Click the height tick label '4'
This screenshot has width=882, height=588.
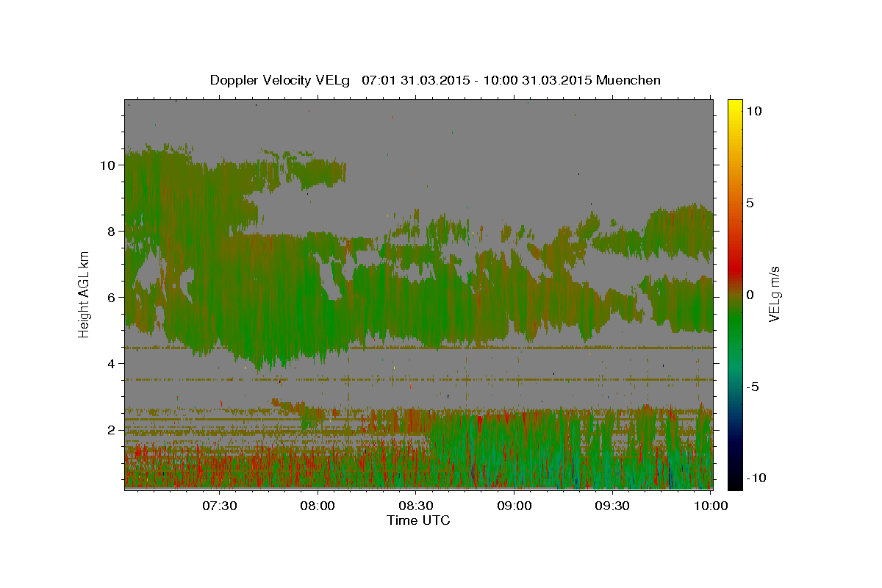(111, 363)
